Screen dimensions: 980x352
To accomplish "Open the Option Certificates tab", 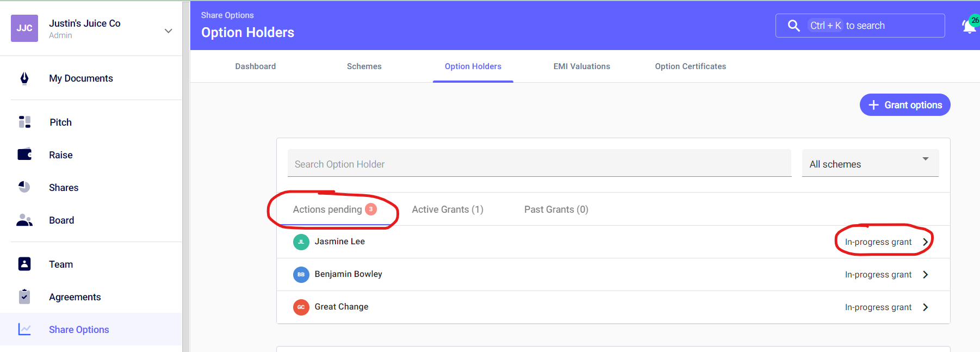I will click(690, 66).
